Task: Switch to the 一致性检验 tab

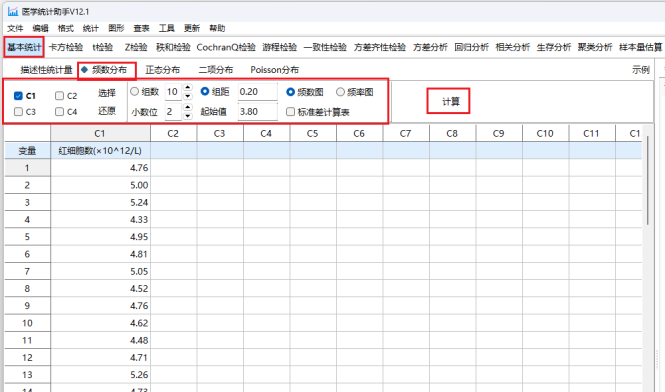Action: tap(325, 47)
